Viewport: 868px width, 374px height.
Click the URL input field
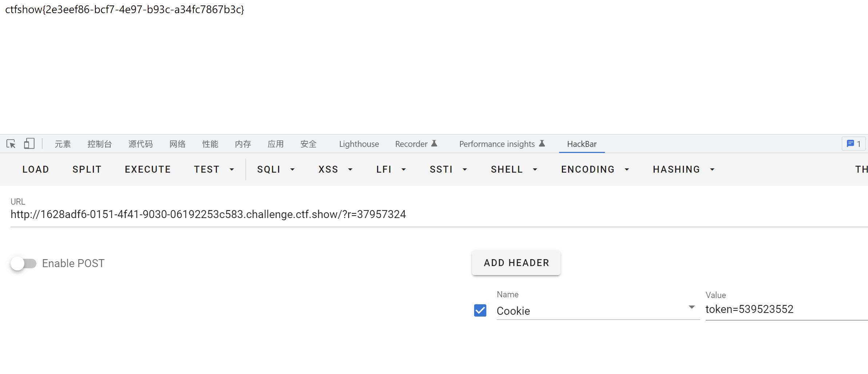[x=437, y=214]
